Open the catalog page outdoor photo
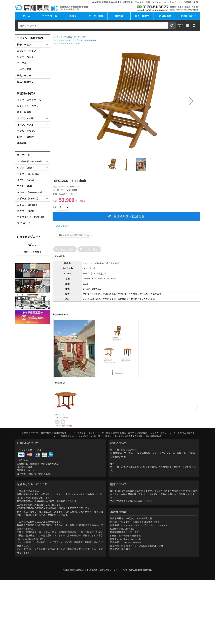The height and width of the screenshot is (644, 215). [x=74, y=349]
